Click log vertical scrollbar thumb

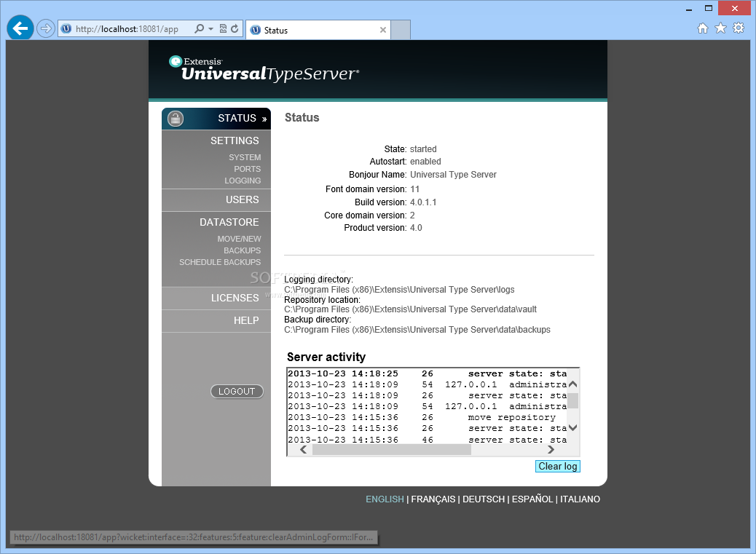(572, 401)
